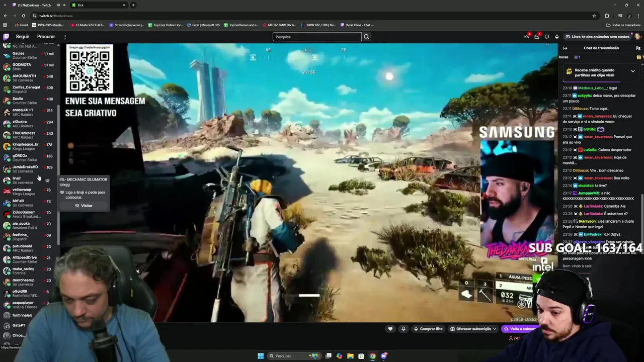
Task: Expand the viral clip credit banner
Action: point(632,71)
